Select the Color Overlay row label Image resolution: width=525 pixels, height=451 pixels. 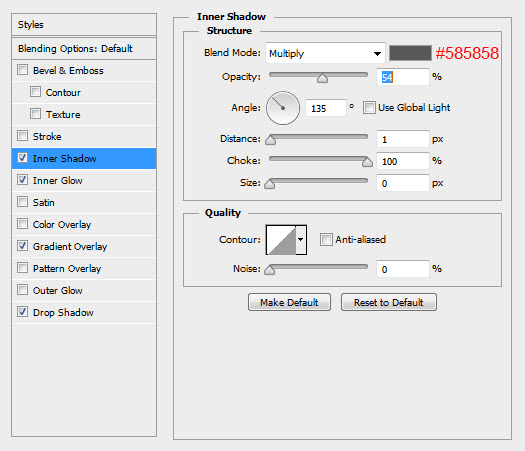(62, 225)
